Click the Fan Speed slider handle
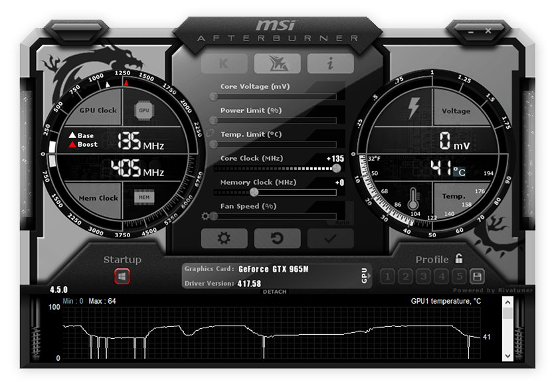This screenshot has width=556, height=392. pyautogui.click(x=213, y=216)
